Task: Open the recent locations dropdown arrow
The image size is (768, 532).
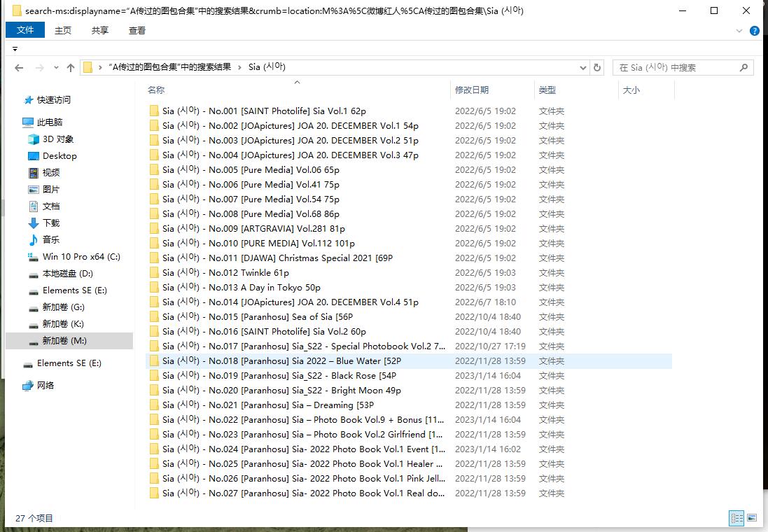Action: pyautogui.click(x=55, y=68)
